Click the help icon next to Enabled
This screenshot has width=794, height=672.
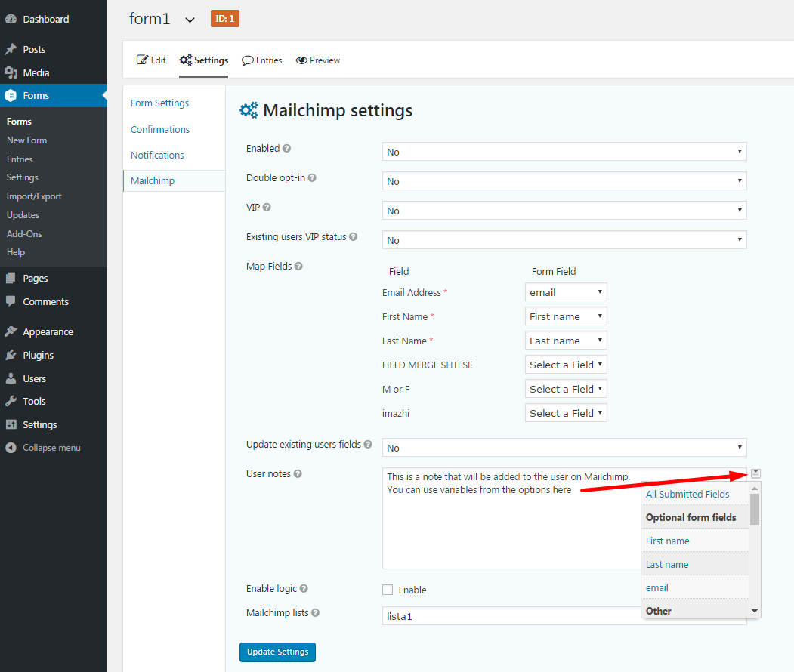point(286,149)
